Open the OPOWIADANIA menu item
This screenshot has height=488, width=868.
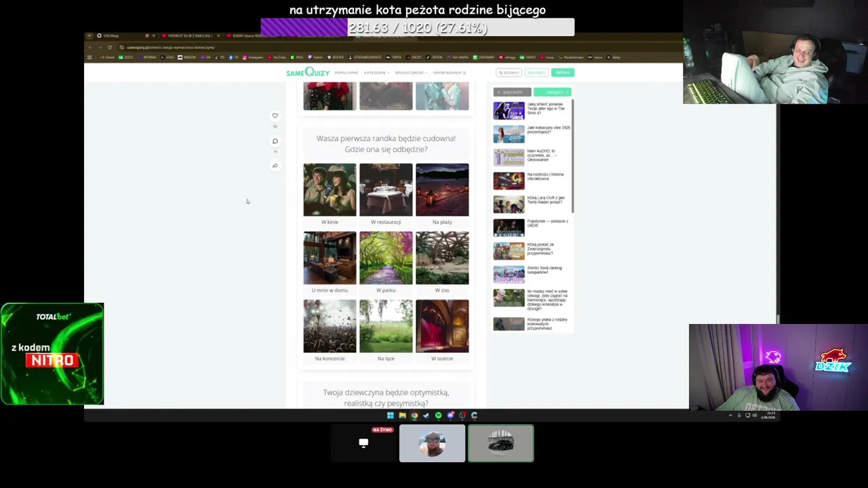[x=449, y=73]
